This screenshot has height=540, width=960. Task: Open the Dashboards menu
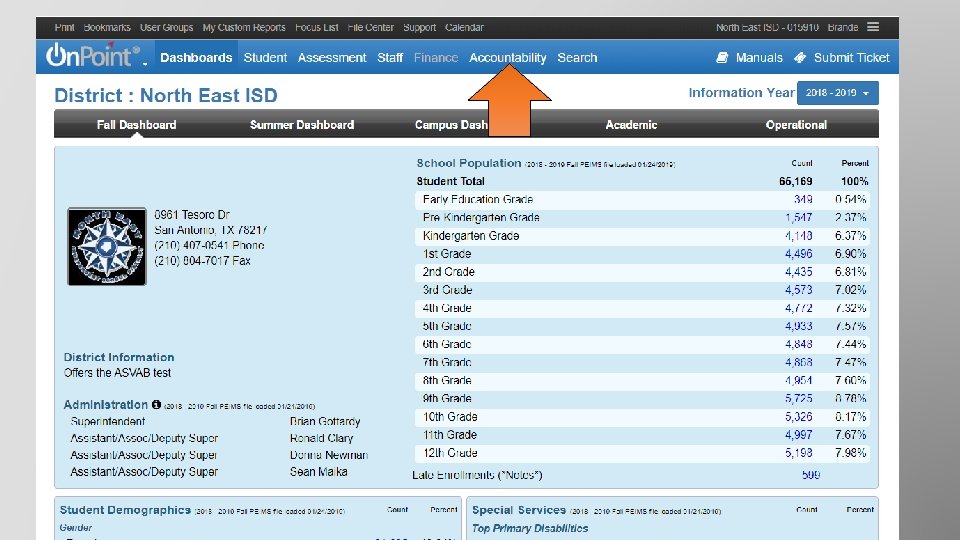point(196,58)
